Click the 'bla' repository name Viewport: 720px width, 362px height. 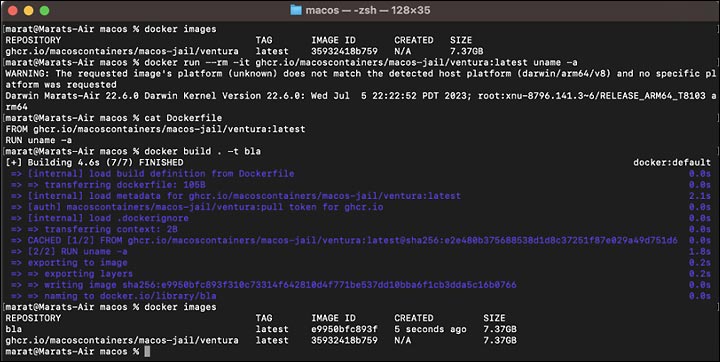(x=14, y=329)
